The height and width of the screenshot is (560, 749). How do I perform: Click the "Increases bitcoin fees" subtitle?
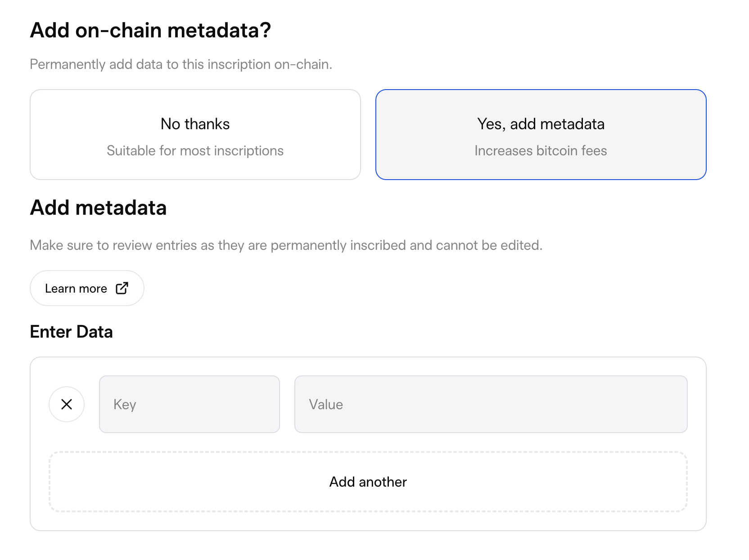coord(541,151)
